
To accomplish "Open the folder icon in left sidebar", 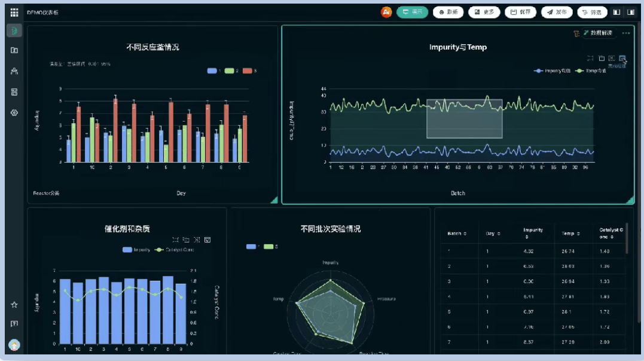I will click(x=14, y=50).
